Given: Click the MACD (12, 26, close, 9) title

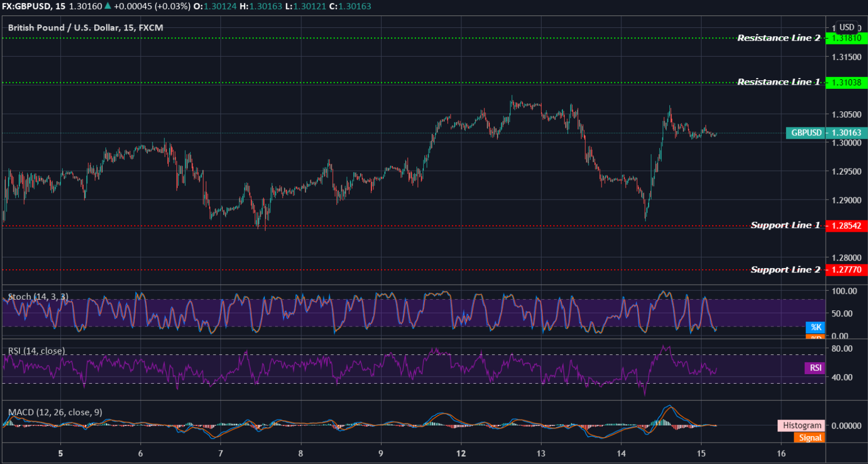Looking at the screenshot, I should (55, 412).
